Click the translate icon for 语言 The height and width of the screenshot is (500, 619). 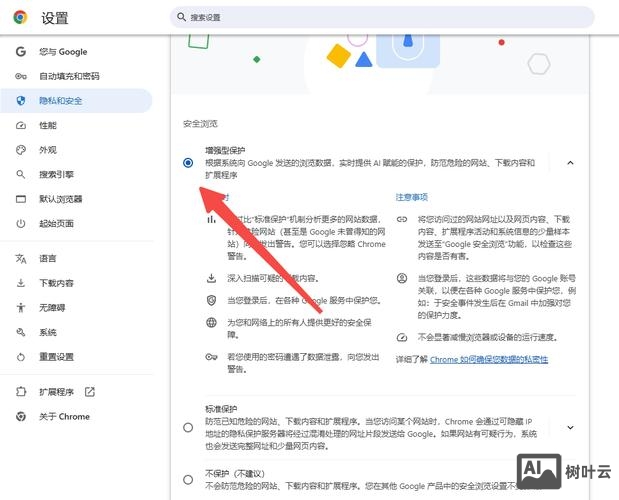click(21, 258)
